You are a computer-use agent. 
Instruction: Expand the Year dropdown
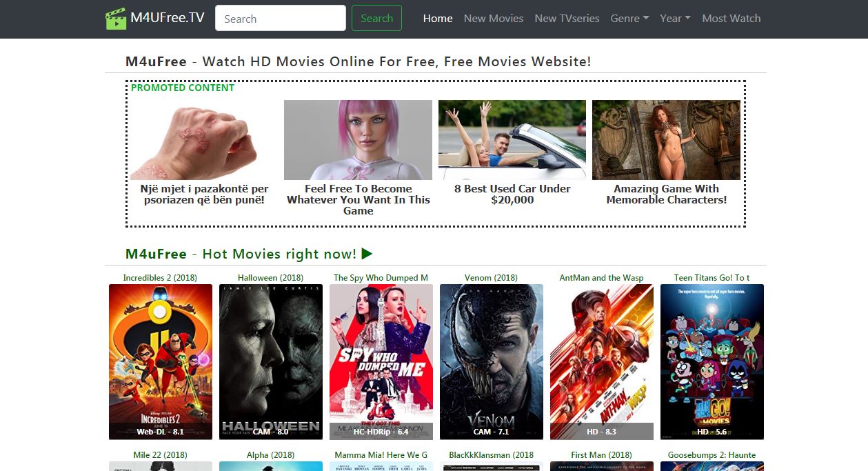point(675,19)
